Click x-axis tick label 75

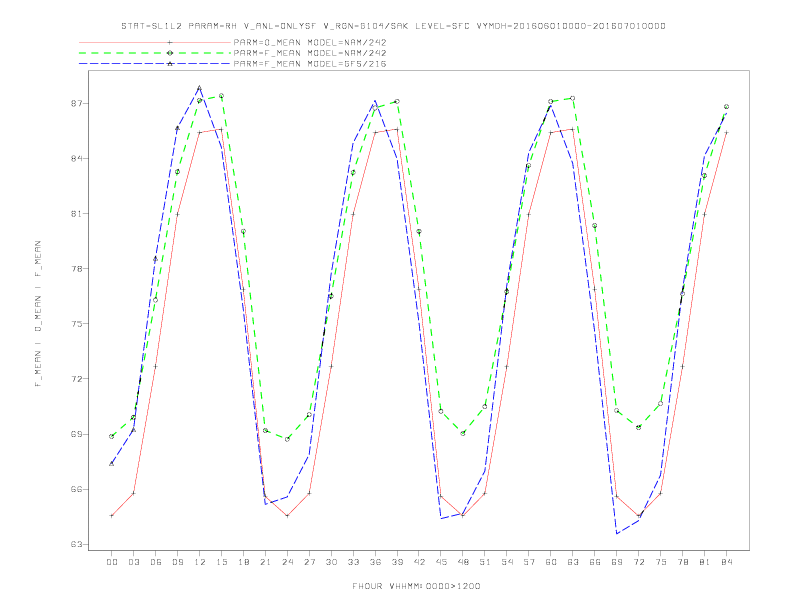click(661, 562)
